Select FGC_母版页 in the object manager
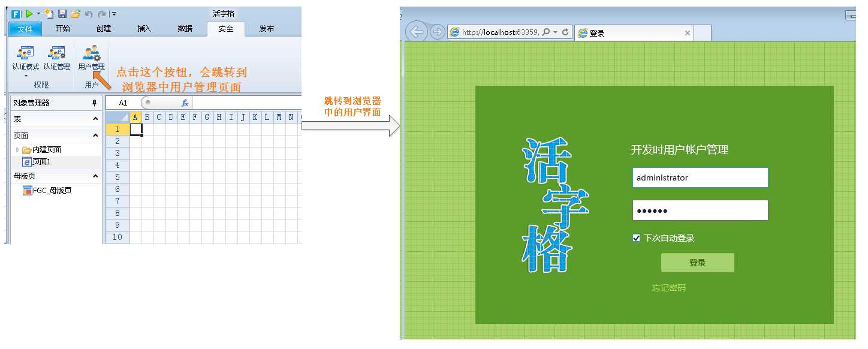868x349 pixels. point(47,190)
